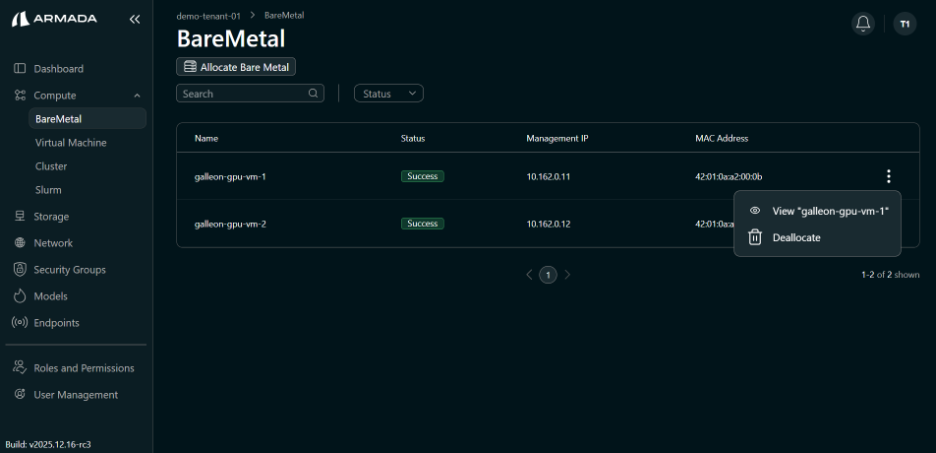Open Roles and Permissions page
The width and height of the screenshot is (936, 453).
tap(83, 368)
